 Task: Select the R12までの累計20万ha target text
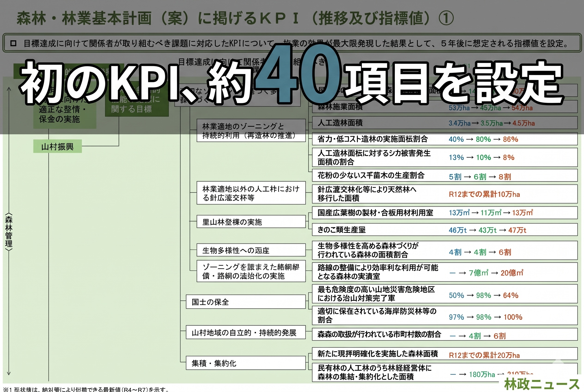pos(484,355)
